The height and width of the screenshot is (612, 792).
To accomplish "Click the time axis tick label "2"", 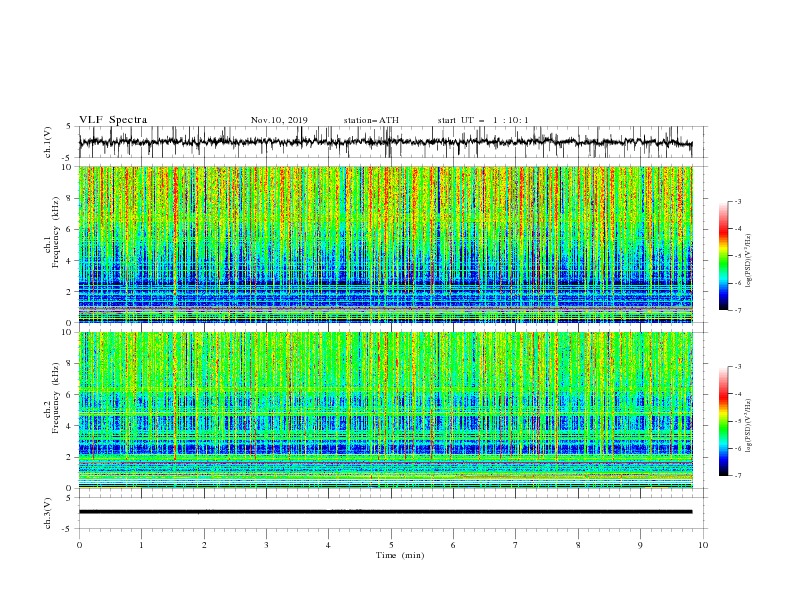I will 204,545.
